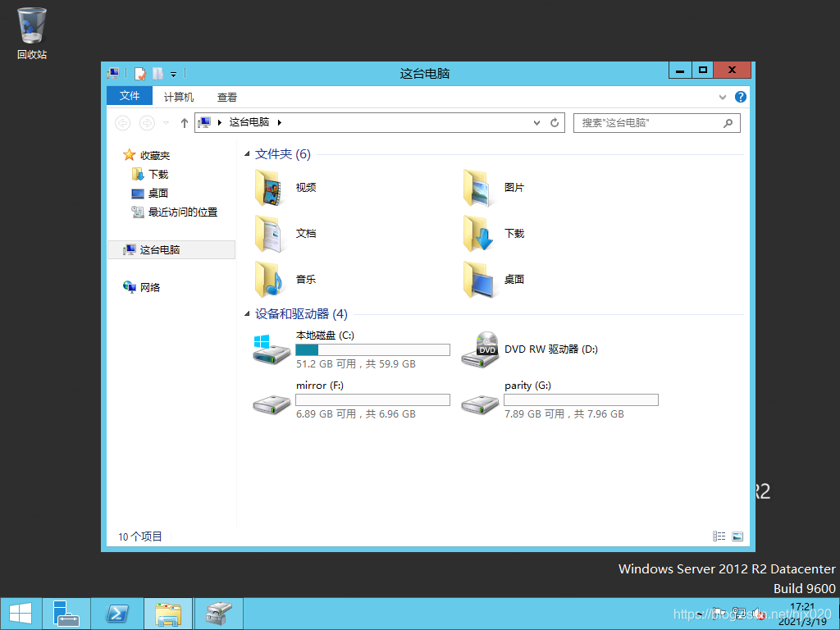Select 这台电脑 in the navigation pane
The width and height of the screenshot is (840, 630).
pos(171,249)
